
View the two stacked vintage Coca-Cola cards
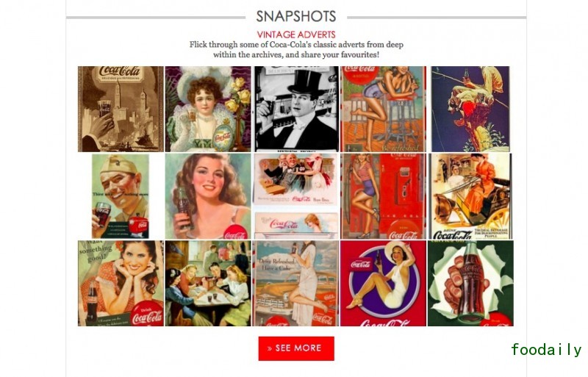pyautogui.click(x=296, y=196)
